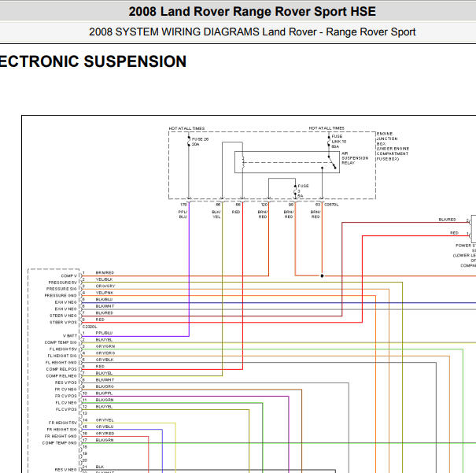
Task: Click the BLK wire label at pin 21
Action: pyautogui.click(x=100, y=467)
